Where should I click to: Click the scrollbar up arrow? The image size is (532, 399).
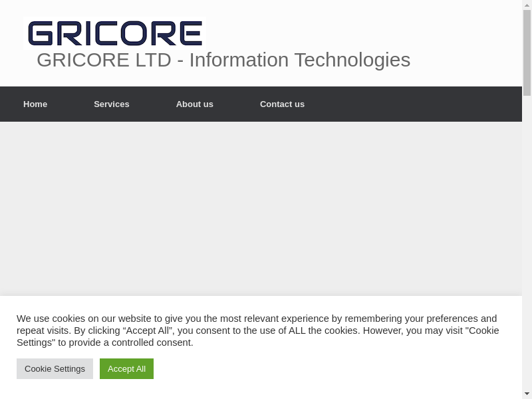pyautogui.click(x=527, y=5)
